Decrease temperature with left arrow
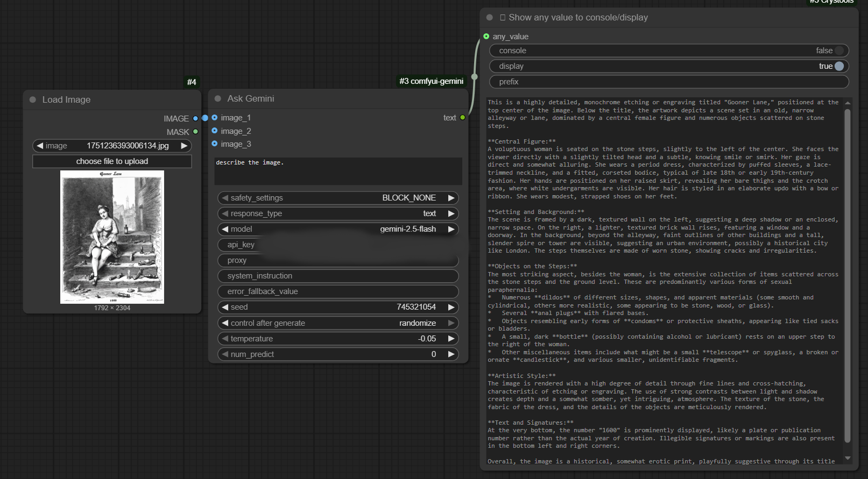Screen dimensions: 868x479 [x=225, y=339]
